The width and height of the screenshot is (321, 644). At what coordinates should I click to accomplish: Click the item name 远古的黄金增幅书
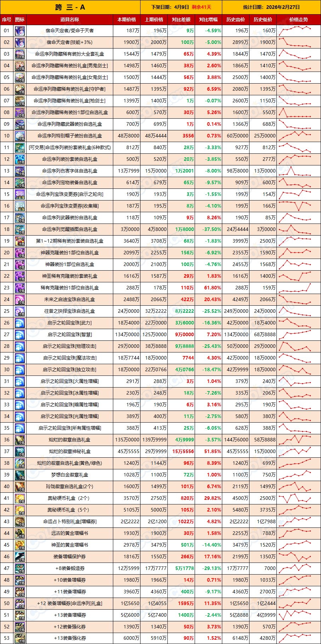pos(70,533)
